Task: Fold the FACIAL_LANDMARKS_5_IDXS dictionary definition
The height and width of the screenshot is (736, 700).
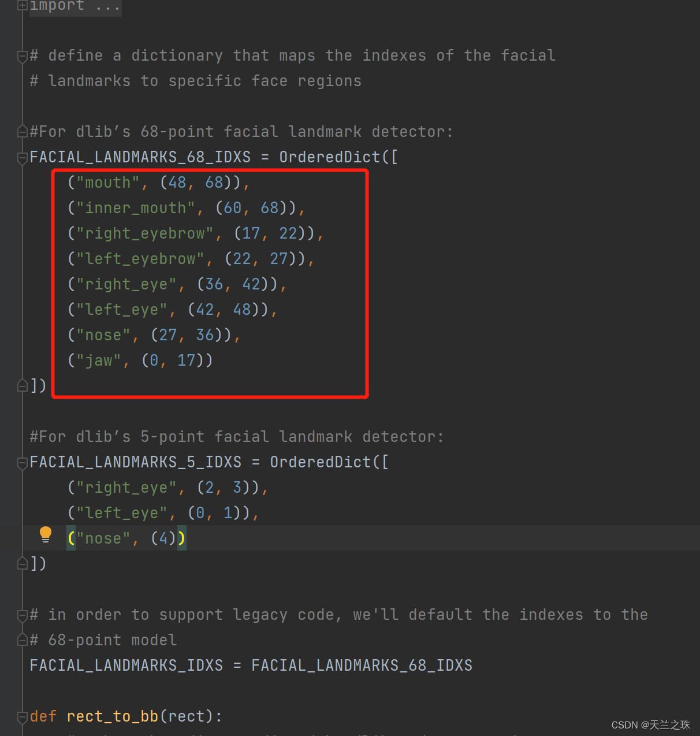Action: pos(22,463)
